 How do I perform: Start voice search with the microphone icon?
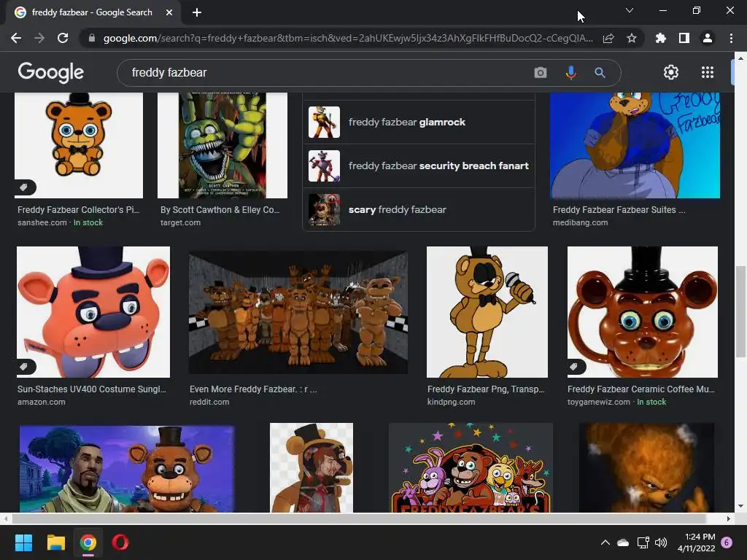(x=570, y=72)
